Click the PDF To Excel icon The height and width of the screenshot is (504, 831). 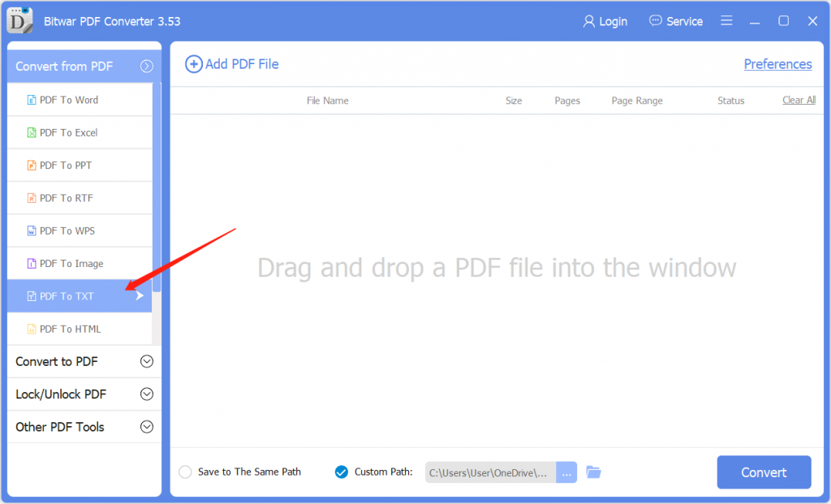tap(32, 132)
